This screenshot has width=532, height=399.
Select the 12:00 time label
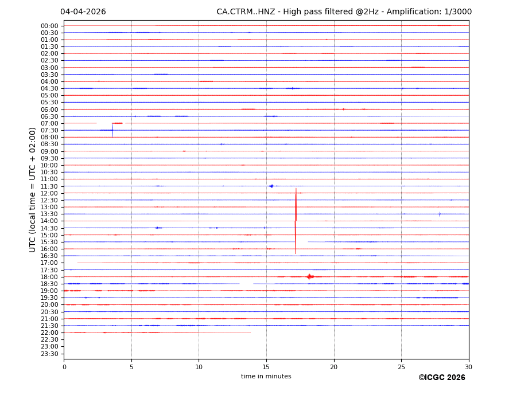49,193
